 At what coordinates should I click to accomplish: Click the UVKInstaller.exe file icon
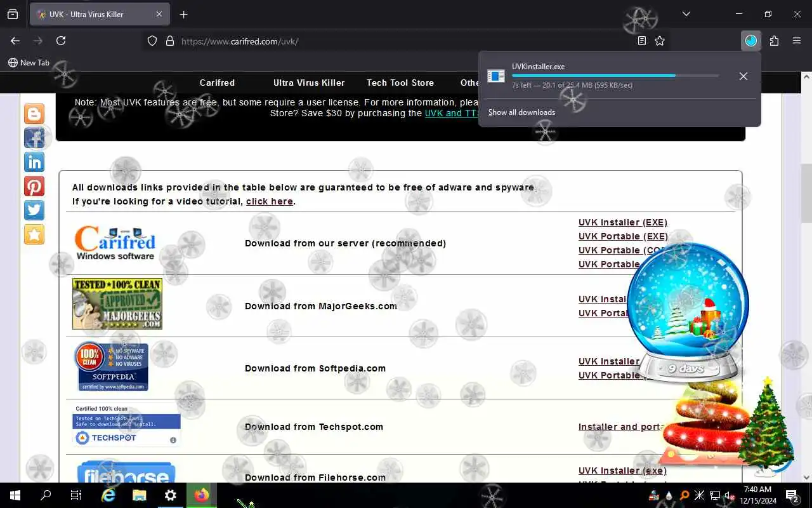[496, 76]
